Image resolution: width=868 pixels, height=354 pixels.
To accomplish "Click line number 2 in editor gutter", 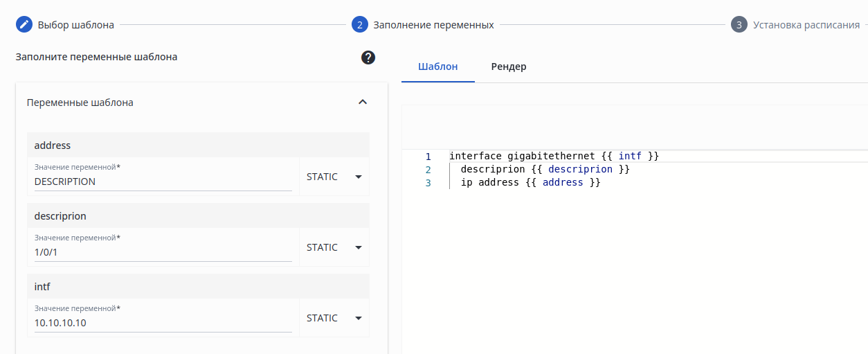I will pyautogui.click(x=428, y=170).
